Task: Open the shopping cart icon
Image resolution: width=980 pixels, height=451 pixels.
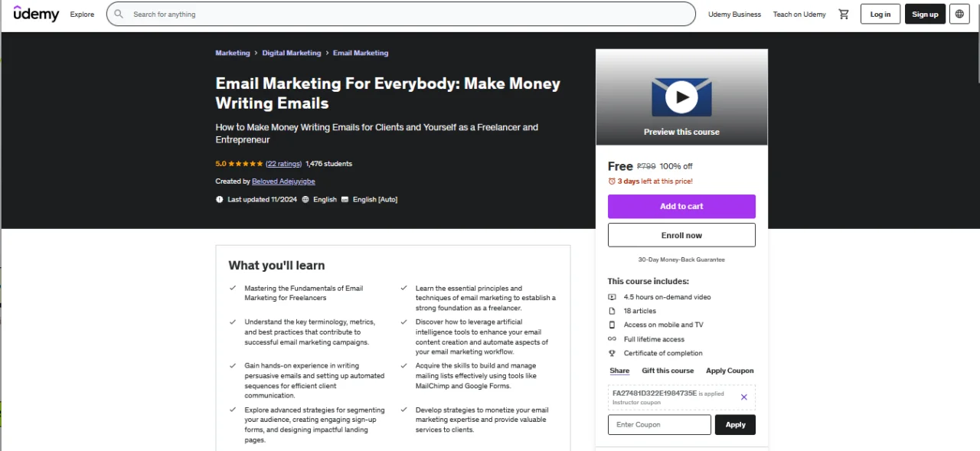Action: point(844,14)
